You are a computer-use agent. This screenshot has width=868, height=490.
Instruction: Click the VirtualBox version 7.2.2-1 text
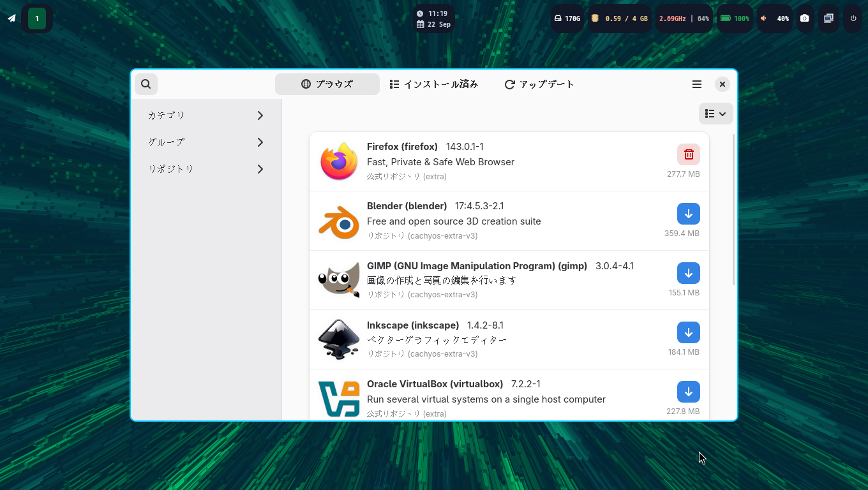(526, 384)
